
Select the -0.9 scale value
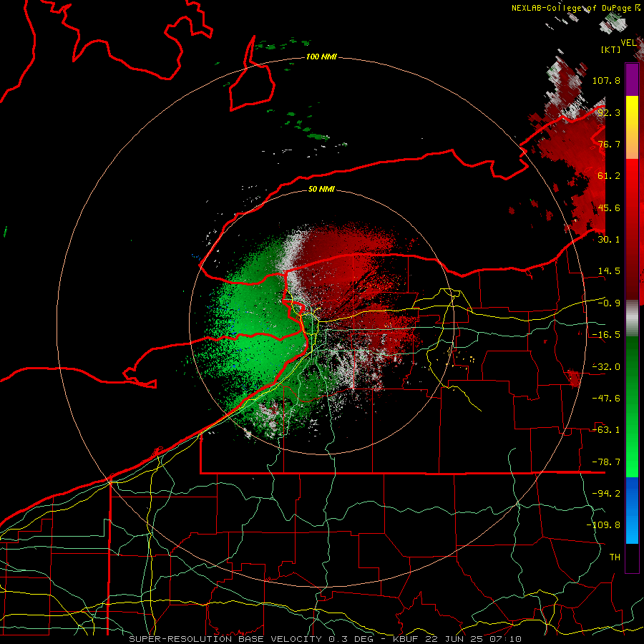tap(609, 303)
